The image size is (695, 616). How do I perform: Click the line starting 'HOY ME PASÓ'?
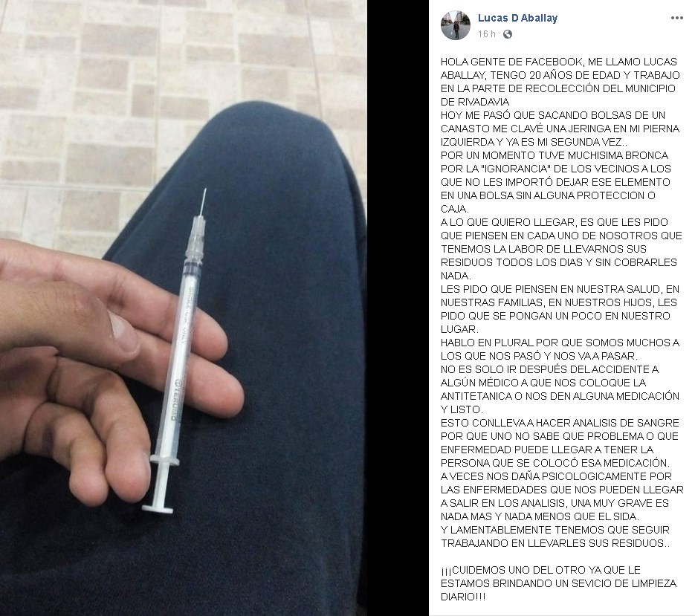(553, 115)
